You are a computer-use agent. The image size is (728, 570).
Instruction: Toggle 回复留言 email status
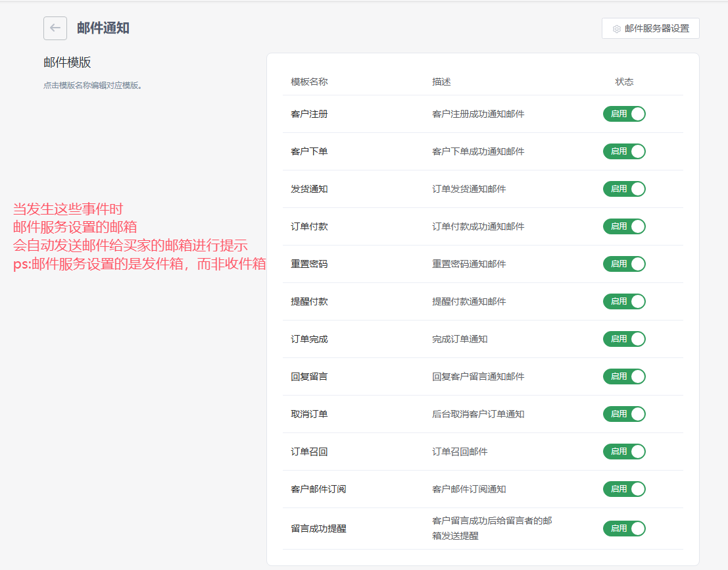coord(624,376)
